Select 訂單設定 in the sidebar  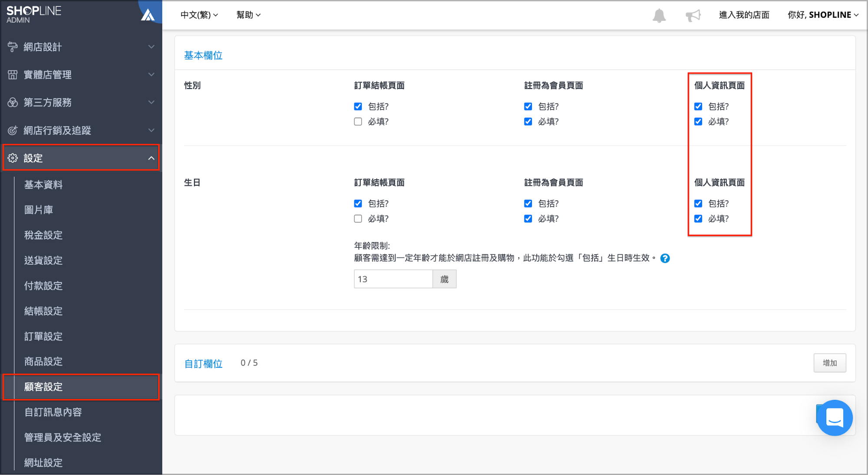click(43, 336)
